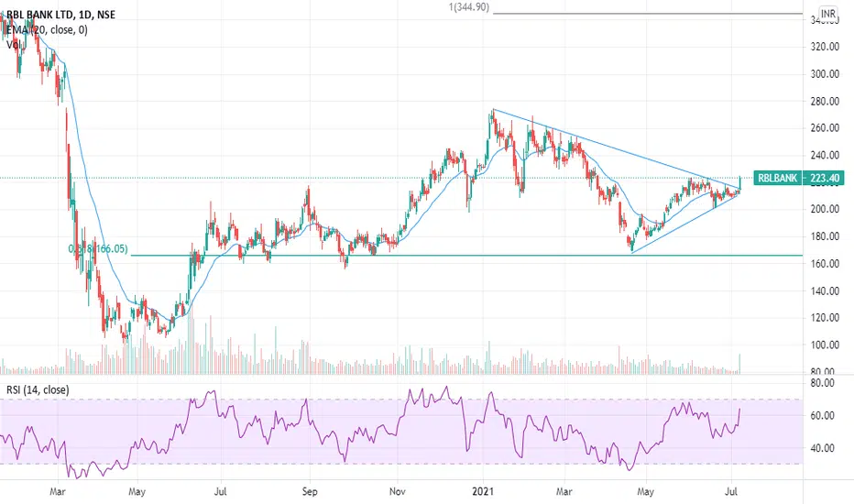The height and width of the screenshot is (504, 854).
Task: Click the 320.00 price axis label
Action: [824, 47]
